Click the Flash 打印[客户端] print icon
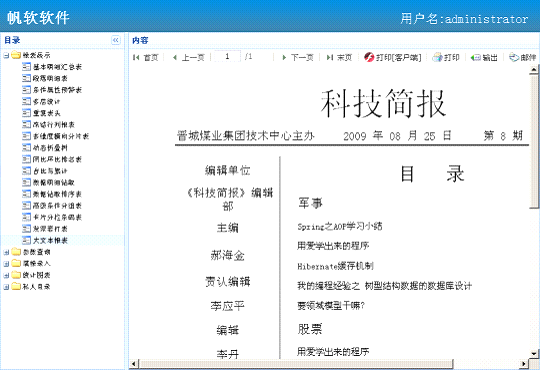This screenshot has width=545, height=374. tap(369, 57)
